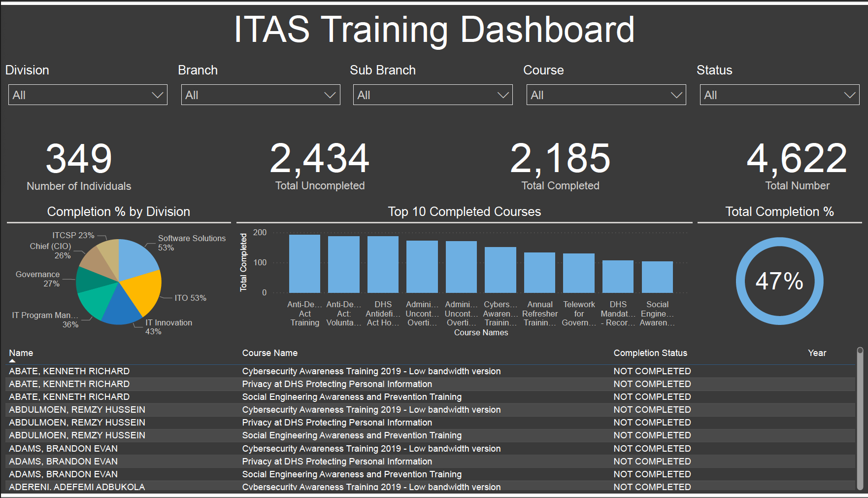Select ADAMS's Privacy at DHS course cell
This screenshot has height=498, width=868.
[337, 462]
